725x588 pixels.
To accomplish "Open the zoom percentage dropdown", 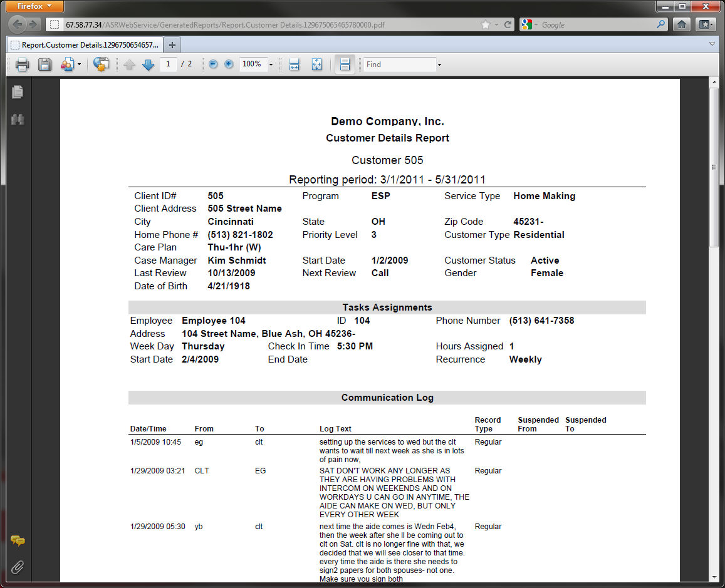I will 271,64.
